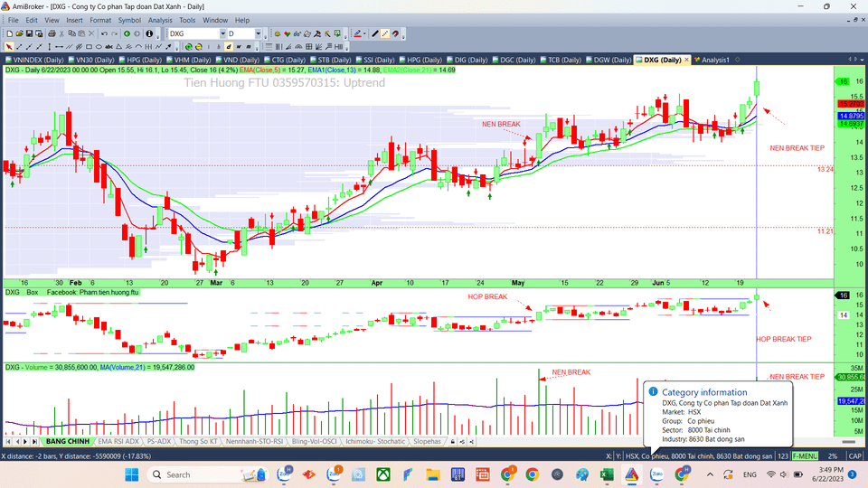Select the ellipse drawing tool
The width and height of the screenshot is (868, 488).
pyautogui.click(x=99, y=46)
